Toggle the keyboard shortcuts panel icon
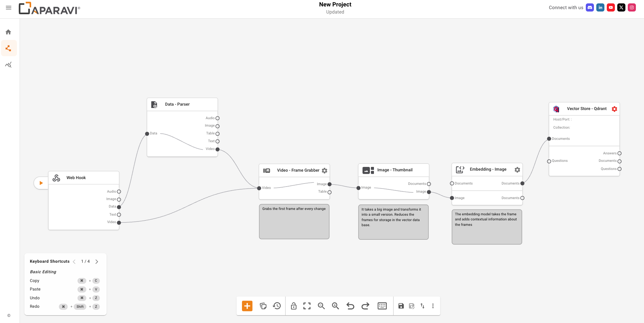 click(x=382, y=306)
